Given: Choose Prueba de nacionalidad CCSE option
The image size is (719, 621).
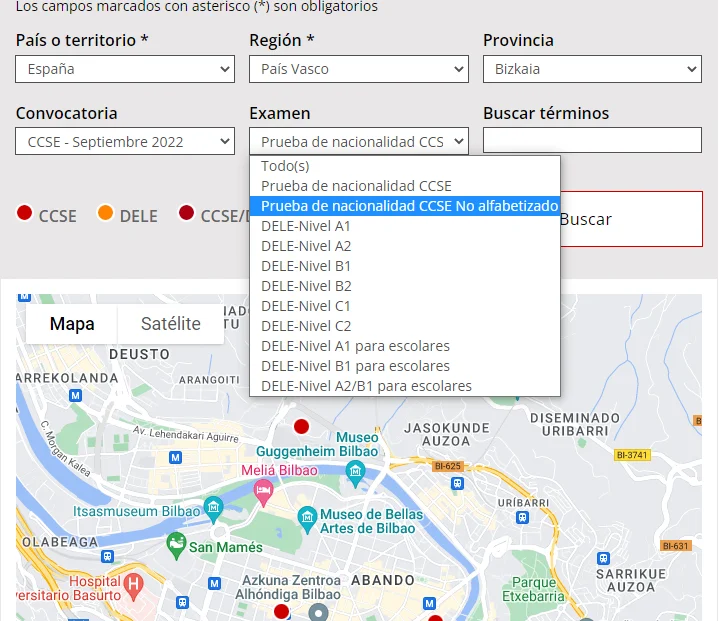Looking at the screenshot, I should 404,186.
